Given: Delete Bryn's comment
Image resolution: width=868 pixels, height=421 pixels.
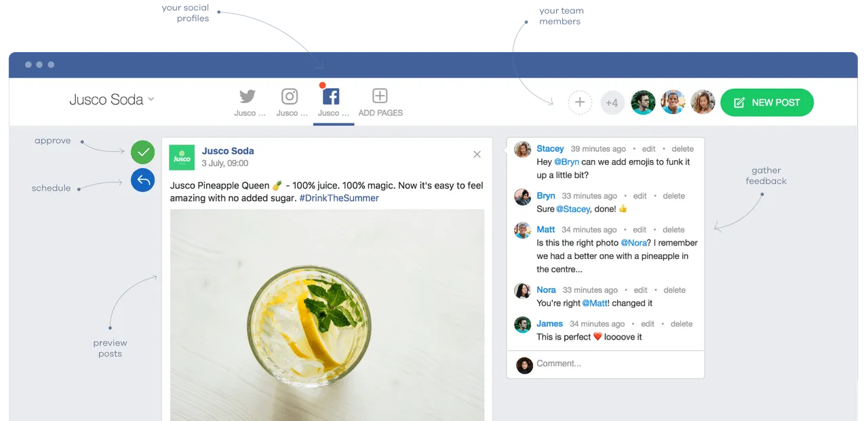Looking at the screenshot, I should pos(673,196).
